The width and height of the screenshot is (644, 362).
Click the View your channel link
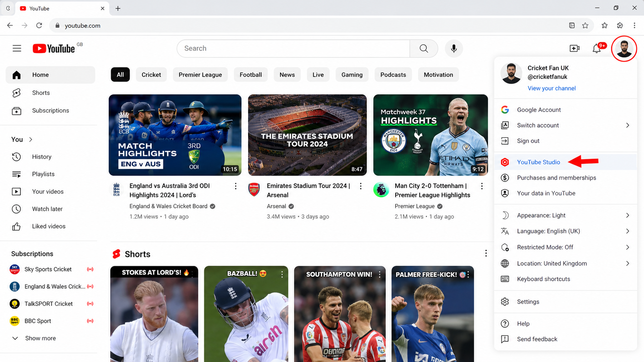pos(552,88)
